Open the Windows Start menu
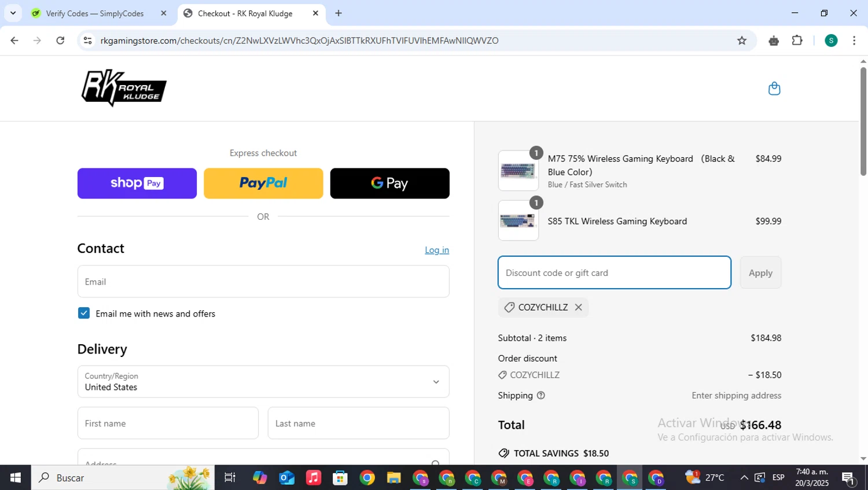 click(x=16, y=478)
